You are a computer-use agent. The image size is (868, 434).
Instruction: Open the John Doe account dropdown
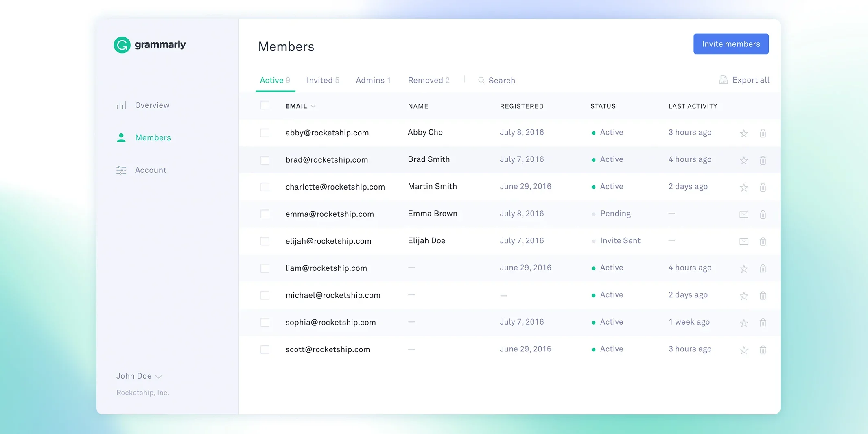pyautogui.click(x=140, y=376)
